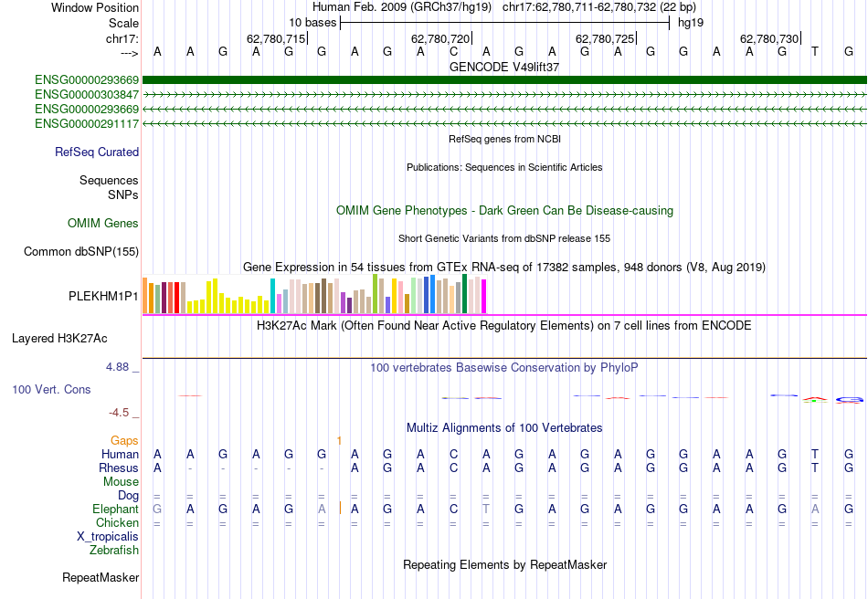Select ENSG00000293669 label beside the arrowed intron line
Screen dimensions: 868x599
[x=87, y=109]
